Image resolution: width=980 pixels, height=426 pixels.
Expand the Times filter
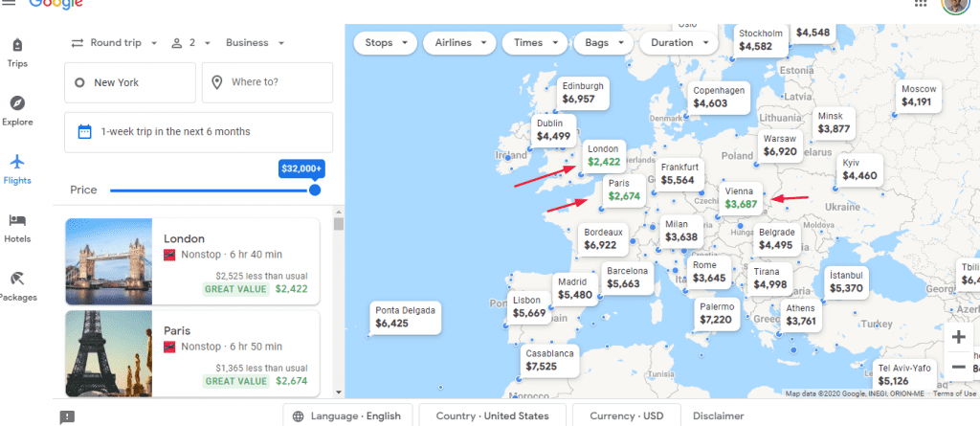[x=534, y=42]
